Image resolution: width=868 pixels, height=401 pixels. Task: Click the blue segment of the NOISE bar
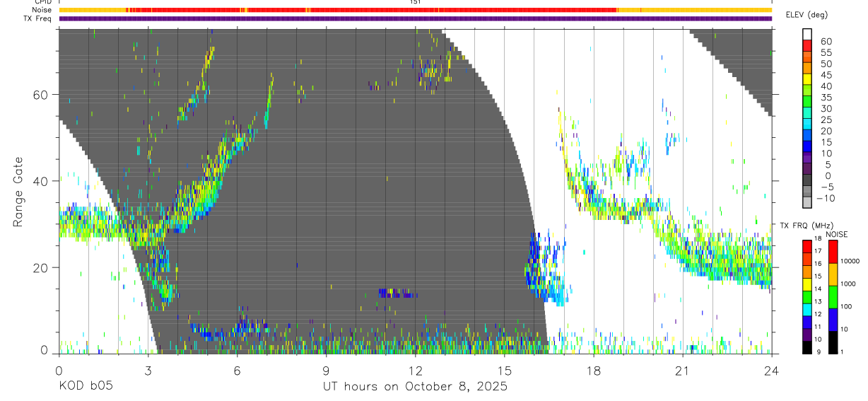[x=833, y=320]
